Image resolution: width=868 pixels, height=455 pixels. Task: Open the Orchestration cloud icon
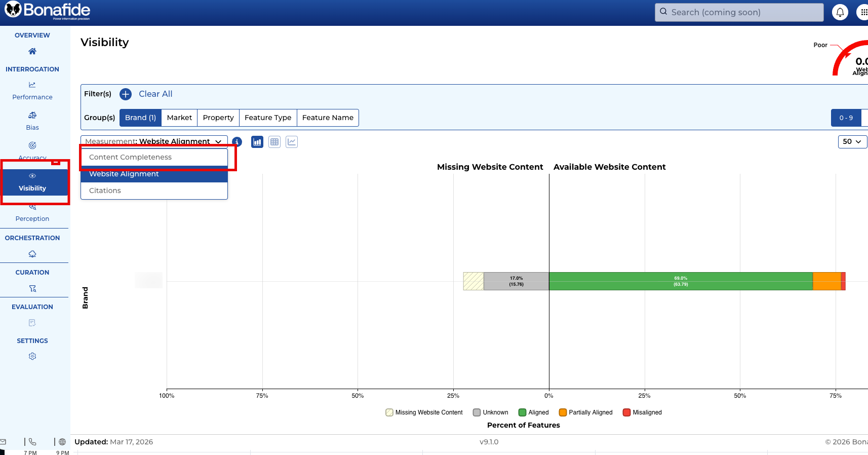pos(32,254)
